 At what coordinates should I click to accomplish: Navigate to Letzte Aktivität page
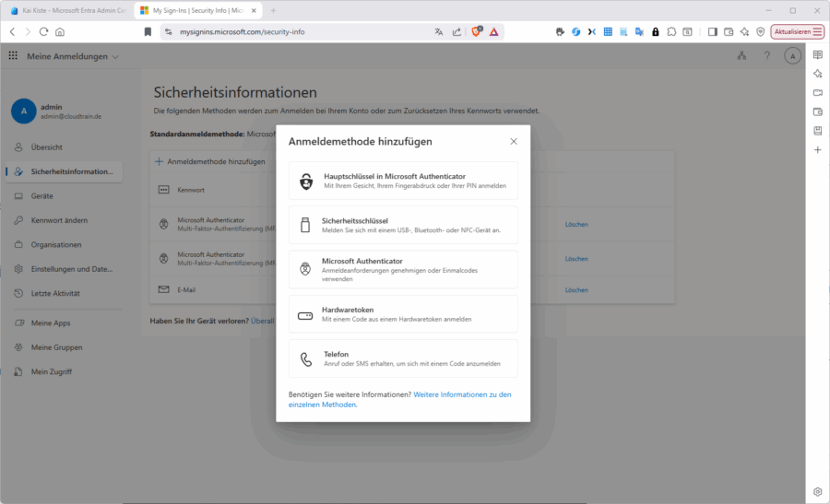[55, 293]
